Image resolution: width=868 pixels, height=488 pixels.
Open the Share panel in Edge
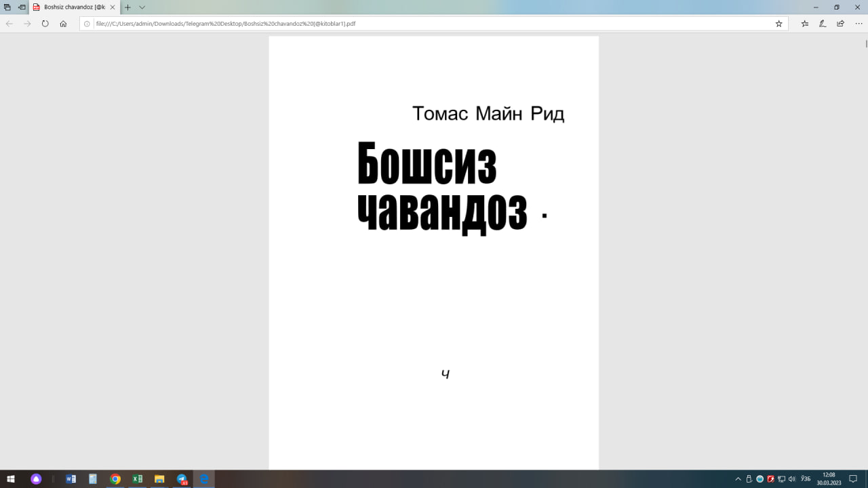[x=839, y=22]
